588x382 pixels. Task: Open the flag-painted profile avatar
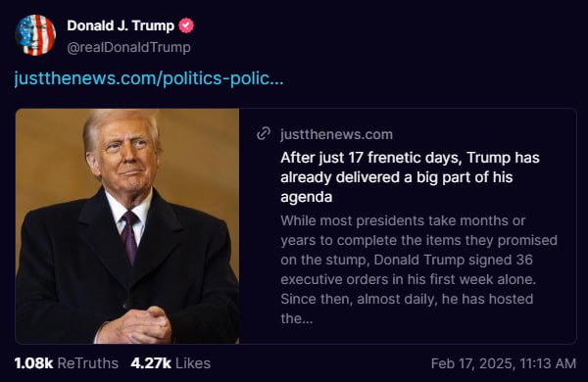pyautogui.click(x=35, y=35)
